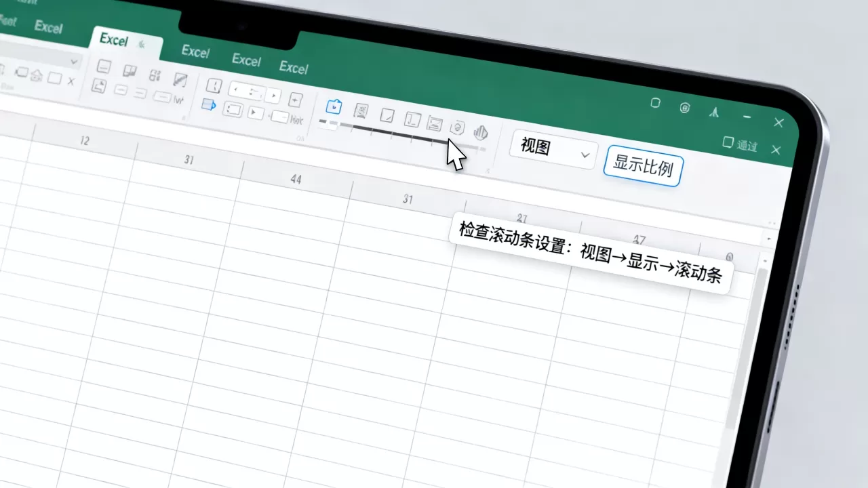Click the right arrow of the ribbon stepper
The width and height of the screenshot is (868, 488).
(273, 96)
